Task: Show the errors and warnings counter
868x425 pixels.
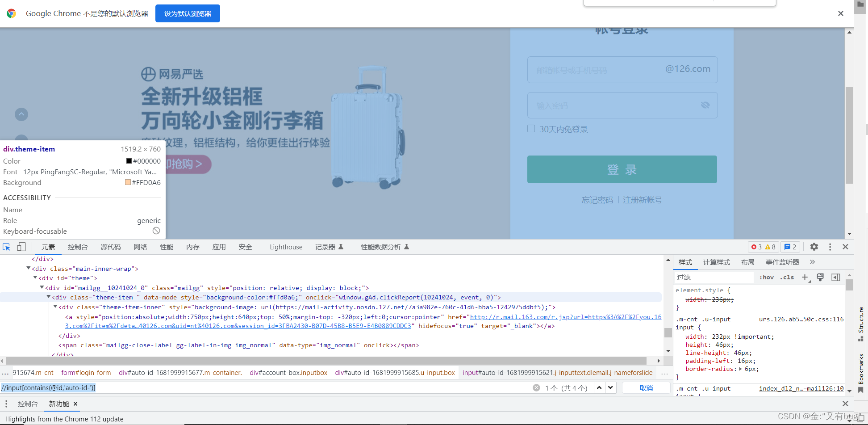Action: [x=763, y=247]
